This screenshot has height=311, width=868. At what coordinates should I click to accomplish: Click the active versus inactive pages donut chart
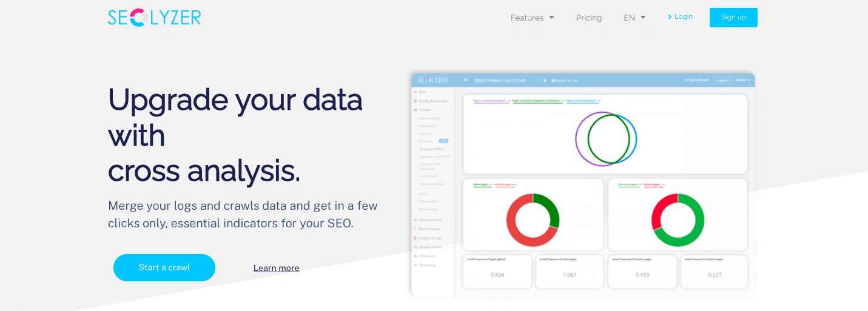(x=533, y=219)
